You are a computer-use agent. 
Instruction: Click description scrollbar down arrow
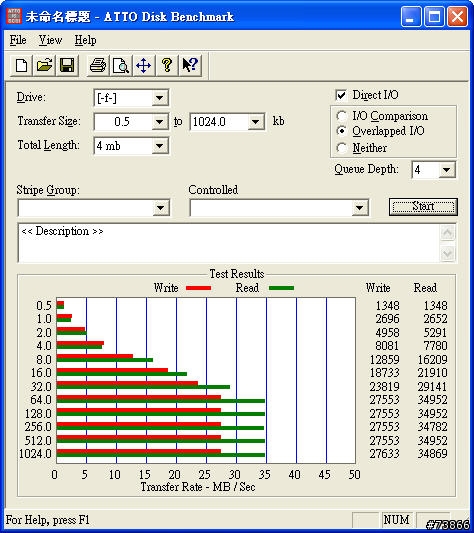[x=447, y=253]
